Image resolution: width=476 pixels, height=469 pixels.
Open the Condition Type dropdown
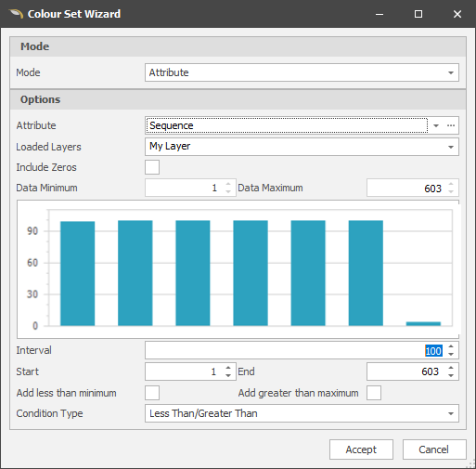[302, 413]
